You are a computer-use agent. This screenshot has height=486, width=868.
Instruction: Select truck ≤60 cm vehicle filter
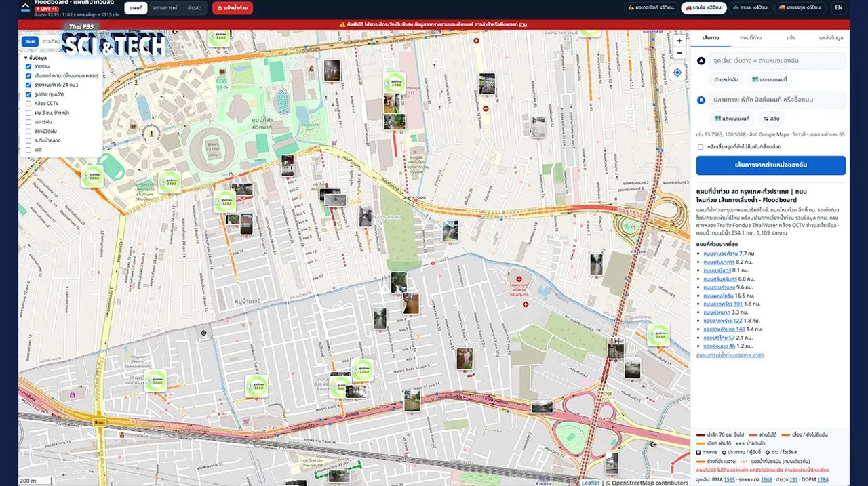801,7
